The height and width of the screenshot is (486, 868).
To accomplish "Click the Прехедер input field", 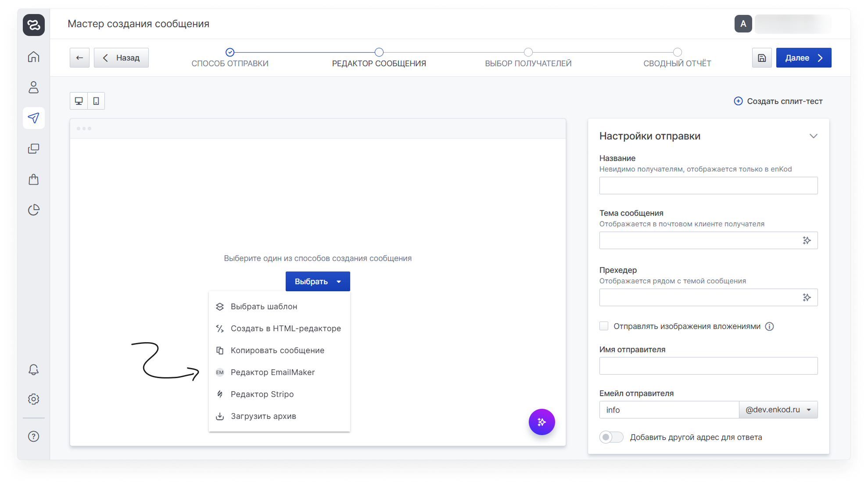I will coord(708,297).
